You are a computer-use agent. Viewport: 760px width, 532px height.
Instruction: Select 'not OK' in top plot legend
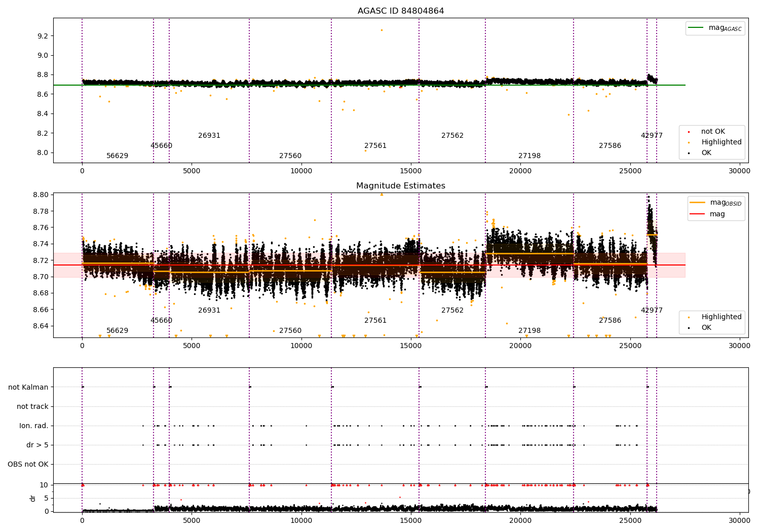tap(713, 132)
